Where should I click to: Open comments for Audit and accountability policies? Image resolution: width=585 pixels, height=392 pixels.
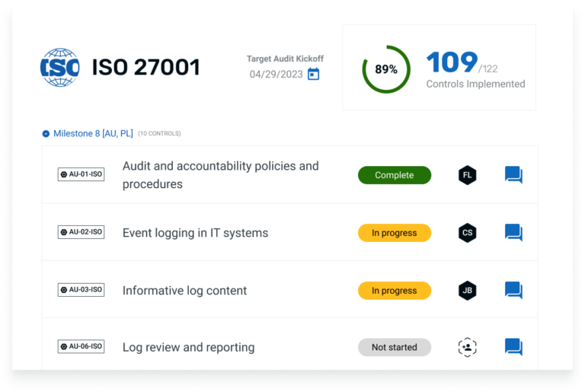click(x=513, y=175)
